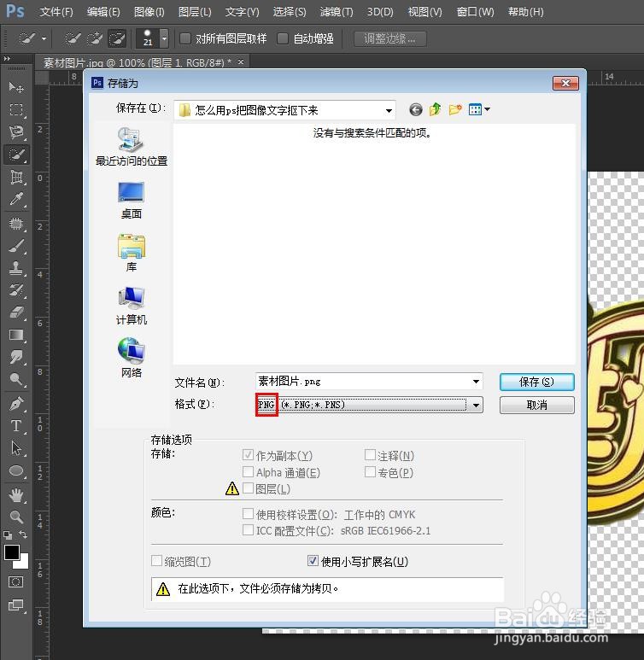Select the Eraser tool

click(x=16, y=312)
